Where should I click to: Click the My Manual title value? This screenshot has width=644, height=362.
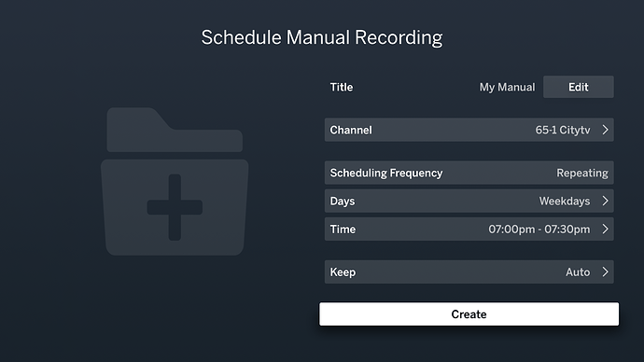(507, 87)
